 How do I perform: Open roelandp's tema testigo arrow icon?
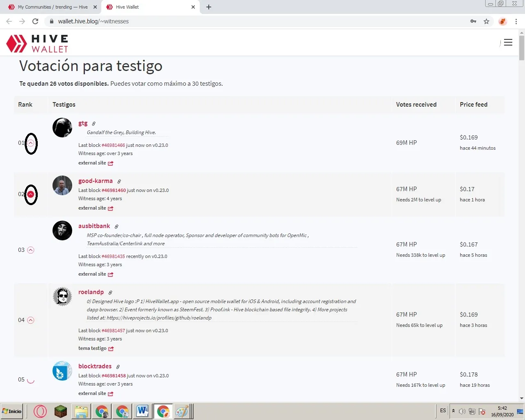tap(111, 349)
